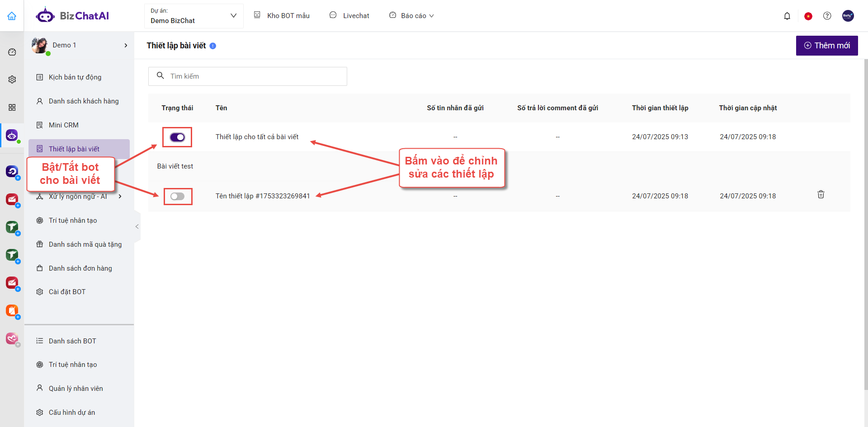Click the Thời gian cập nhật header
868x427 pixels.
[x=748, y=108]
